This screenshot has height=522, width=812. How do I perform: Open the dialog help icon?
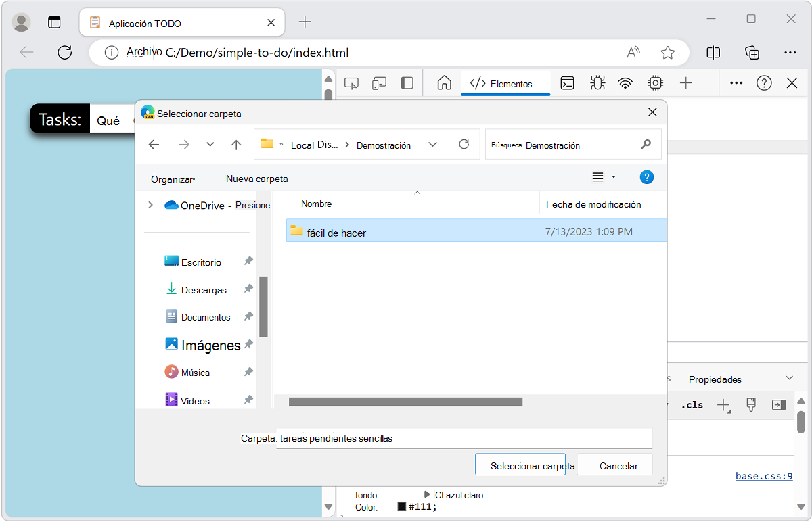coord(646,177)
